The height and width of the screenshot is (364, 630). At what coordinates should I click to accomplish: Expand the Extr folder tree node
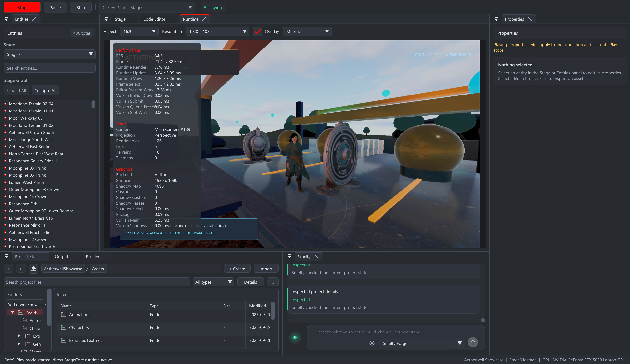tap(19, 336)
